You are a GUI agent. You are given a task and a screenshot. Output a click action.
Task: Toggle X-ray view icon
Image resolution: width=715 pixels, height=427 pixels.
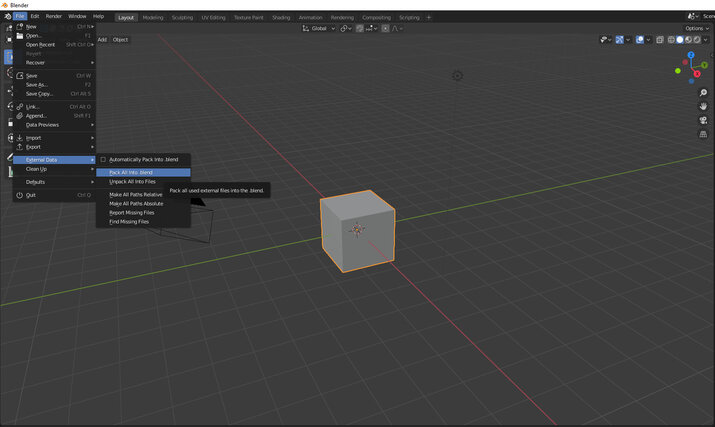click(x=659, y=40)
